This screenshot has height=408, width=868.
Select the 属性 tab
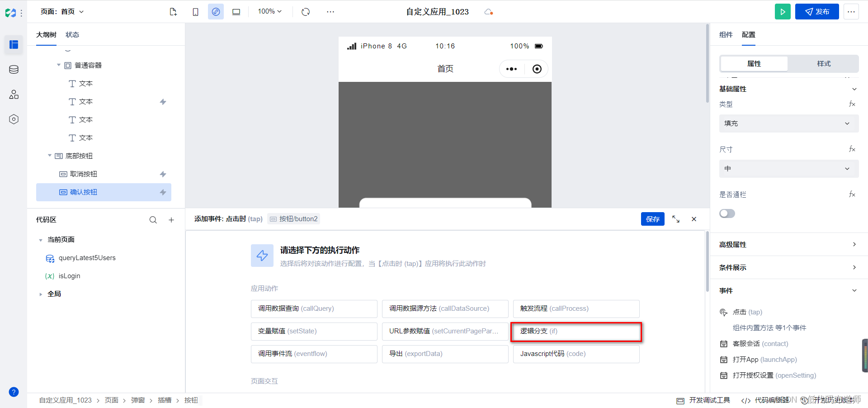[754, 64]
